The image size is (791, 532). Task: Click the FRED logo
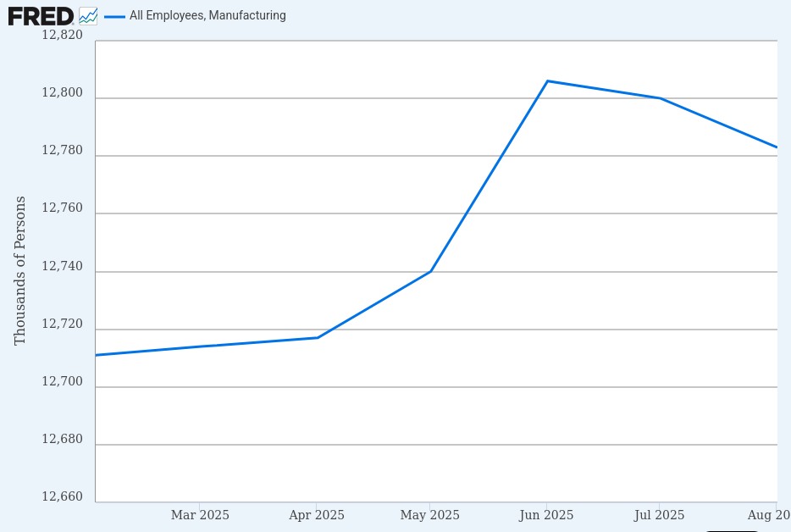41,16
